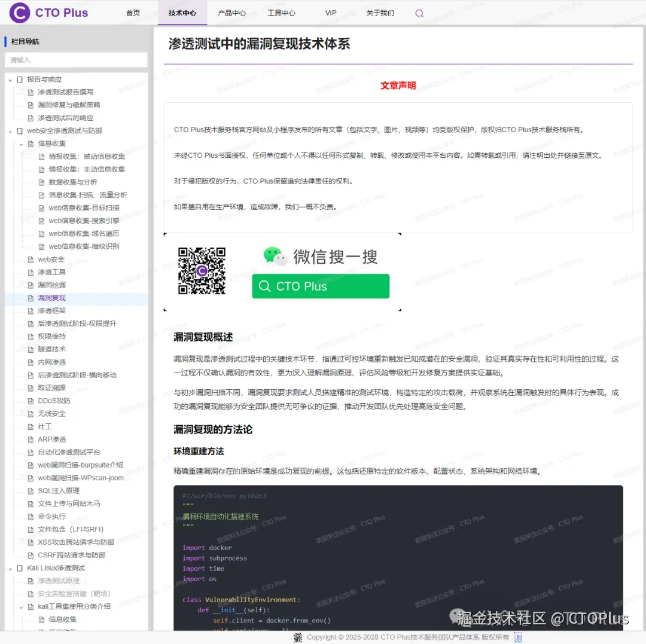Open the 产品中心 menu

(x=232, y=13)
